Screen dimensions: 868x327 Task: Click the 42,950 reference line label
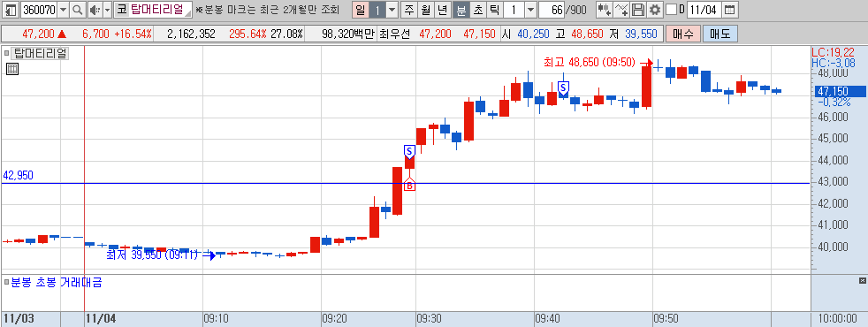pos(18,175)
